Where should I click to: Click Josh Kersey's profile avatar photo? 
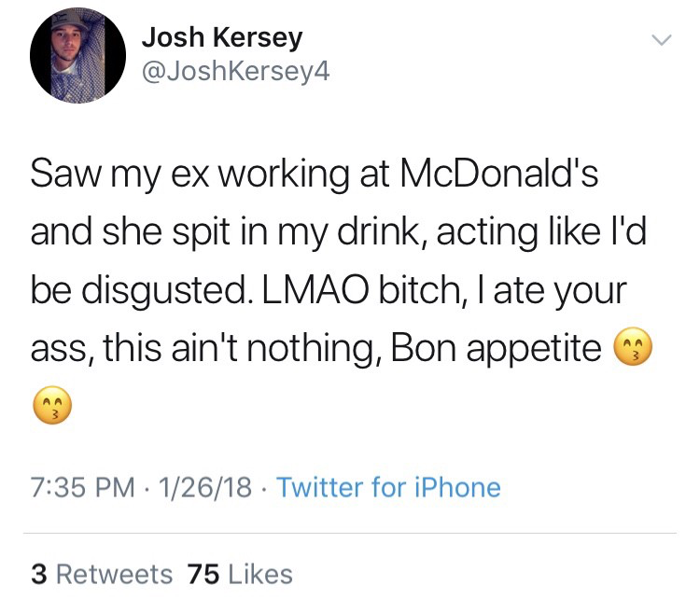click(x=78, y=57)
